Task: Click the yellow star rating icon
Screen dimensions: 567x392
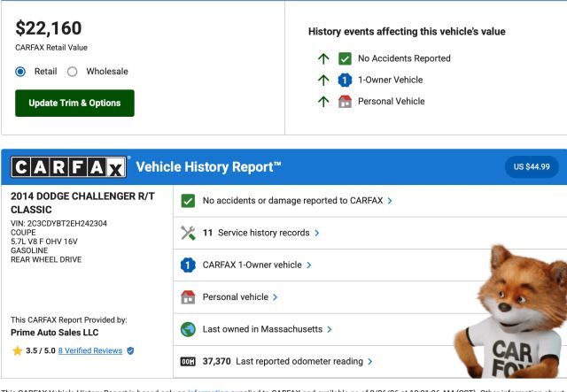Action: tap(18, 350)
